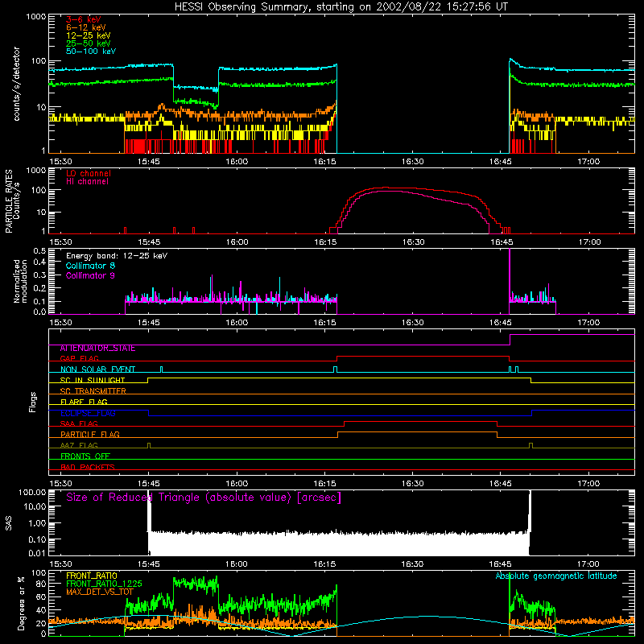The width and height of the screenshot is (644, 644).
Task: Select the Collimator 9 legend label
Action: (x=90, y=275)
